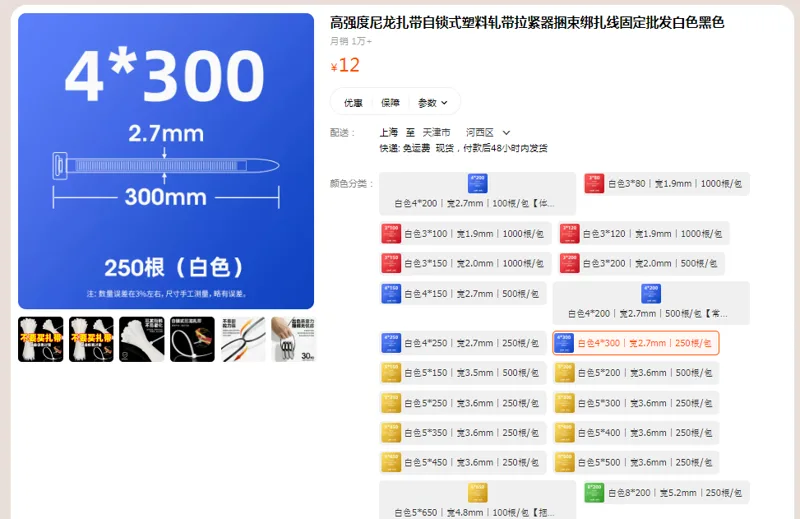The width and height of the screenshot is (800, 519).
Task: Click the product title 高强度尼龙扎带
Action: tap(527, 22)
